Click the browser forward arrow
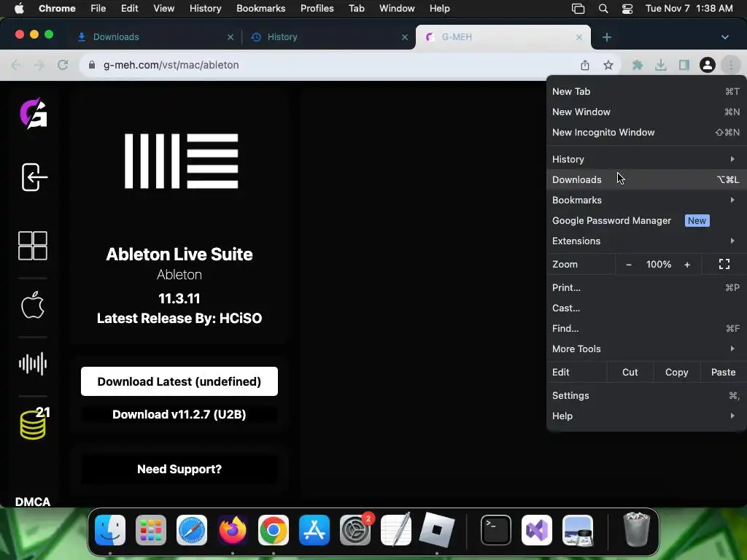The height and width of the screenshot is (560, 747). [39, 65]
